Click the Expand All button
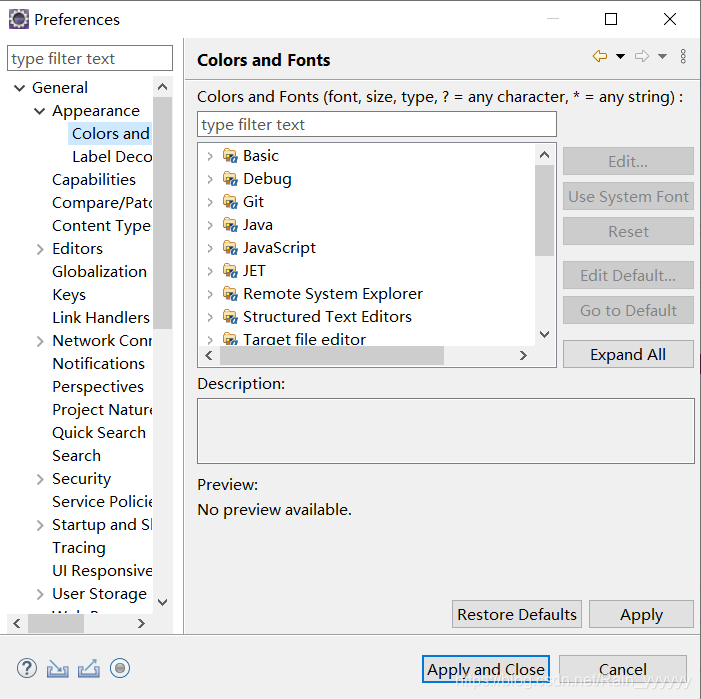The width and height of the screenshot is (701, 699). coord(628,354)
